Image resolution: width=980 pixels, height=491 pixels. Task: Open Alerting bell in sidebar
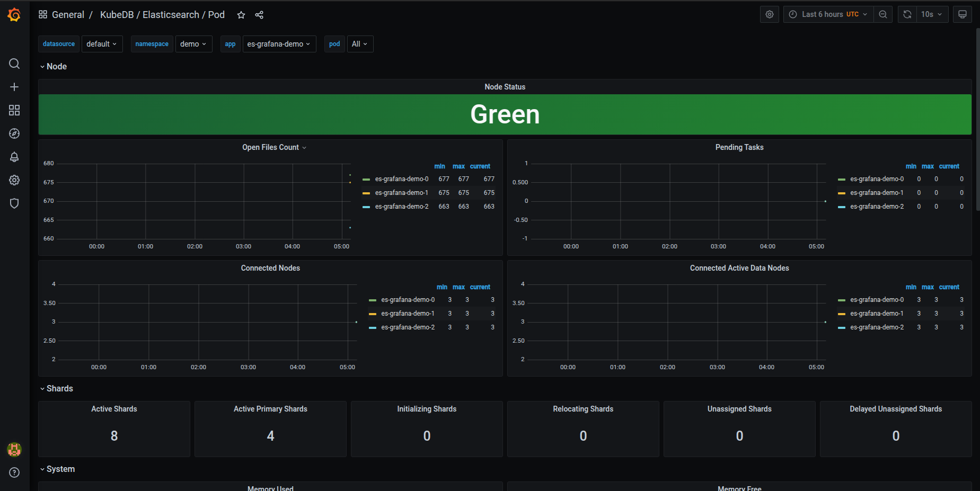[x=14, y=157]
